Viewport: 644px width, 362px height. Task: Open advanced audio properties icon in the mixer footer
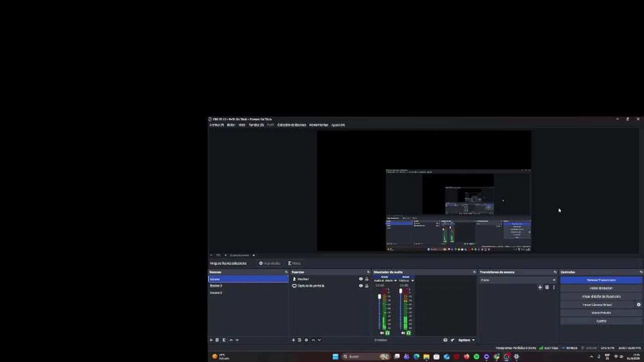pos(445,340)
